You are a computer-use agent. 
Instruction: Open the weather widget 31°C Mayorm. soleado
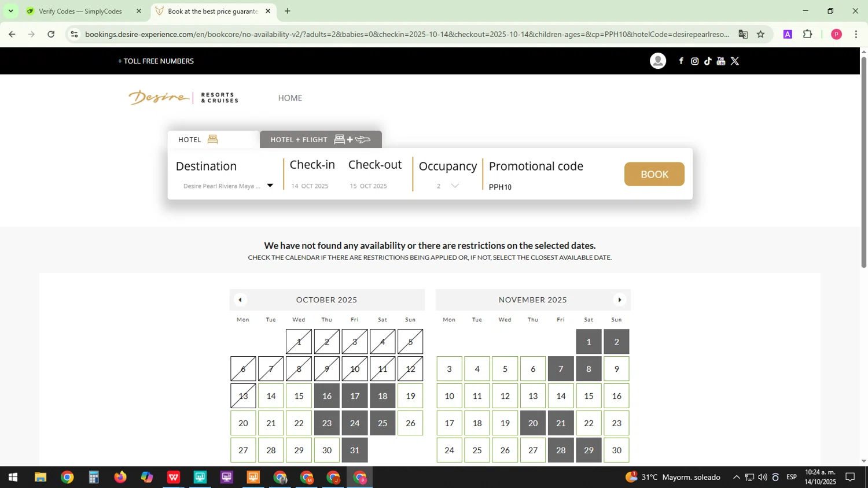point(673,478)
